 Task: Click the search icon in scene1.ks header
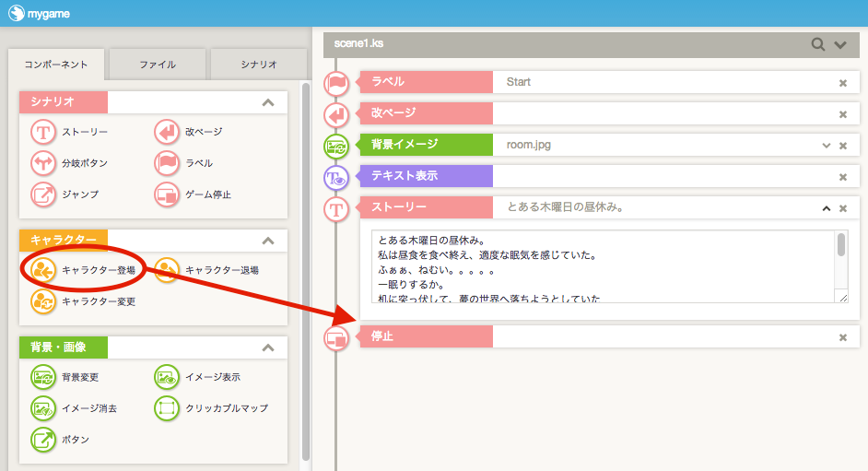click(x=817, y=44)
